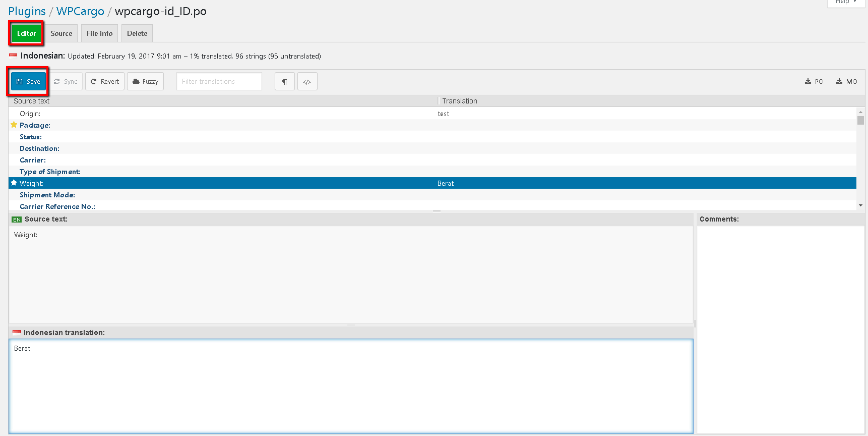Revert changes with the Revert button
Viewport: 868px width, 436px height.
(x=105, y=81)
